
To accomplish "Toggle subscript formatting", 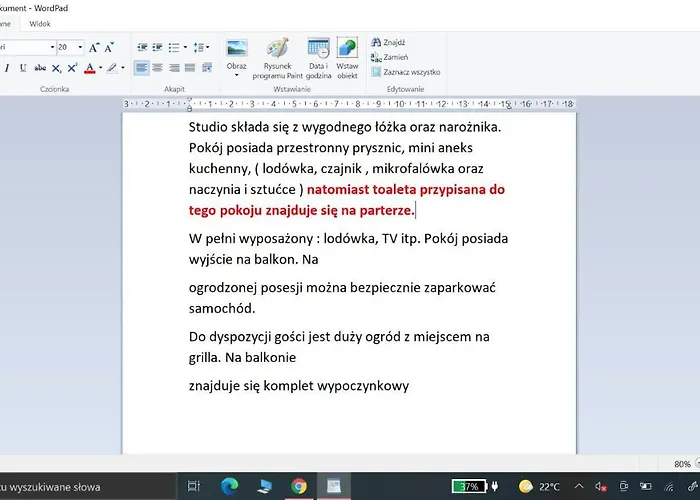I will 56,68.
